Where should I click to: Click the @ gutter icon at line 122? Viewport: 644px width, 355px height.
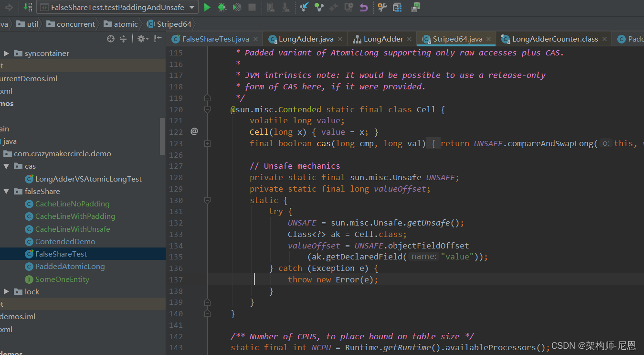click(x=194, y=131)
